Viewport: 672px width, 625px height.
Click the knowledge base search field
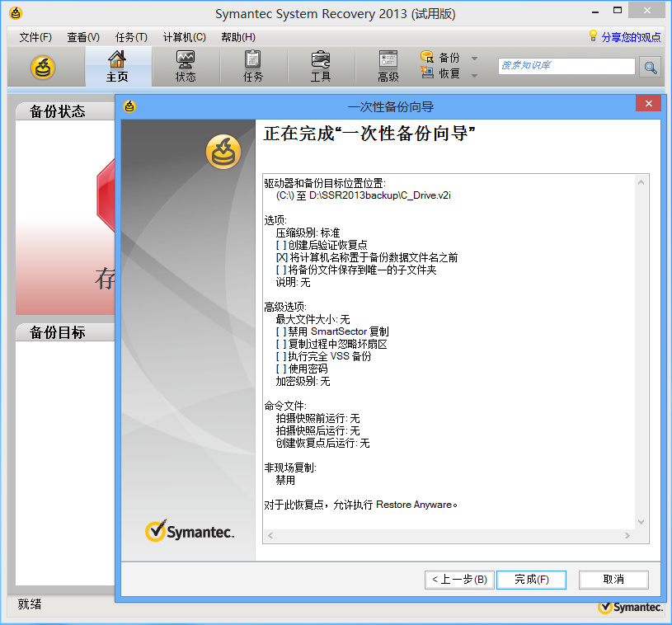[x=566, y=66]
